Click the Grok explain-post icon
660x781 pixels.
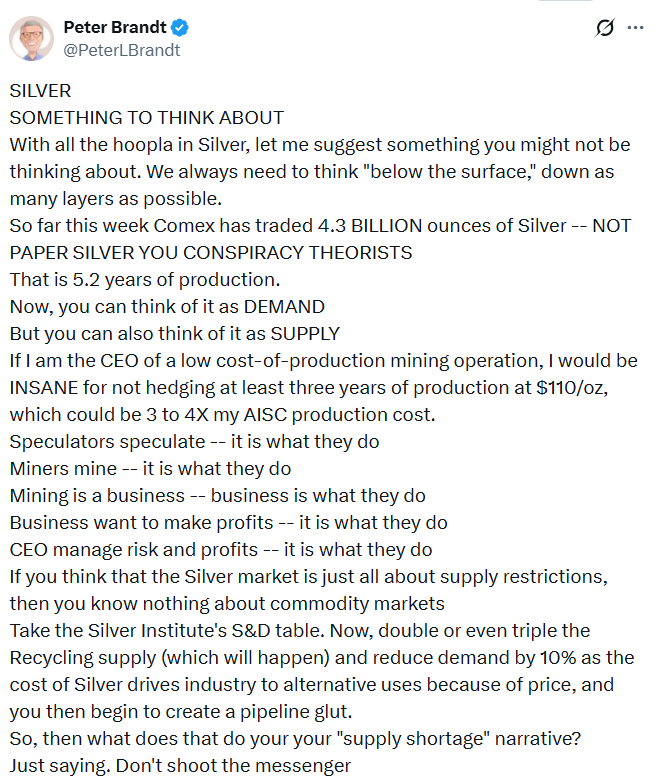click(604, 28)
